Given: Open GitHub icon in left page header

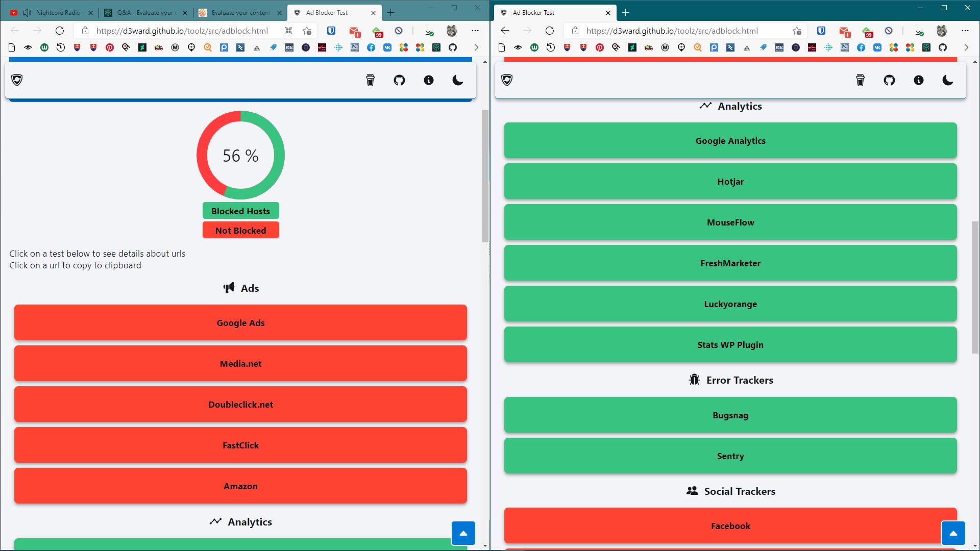Looking at the screenshot, I should click(x=399, y=80).
